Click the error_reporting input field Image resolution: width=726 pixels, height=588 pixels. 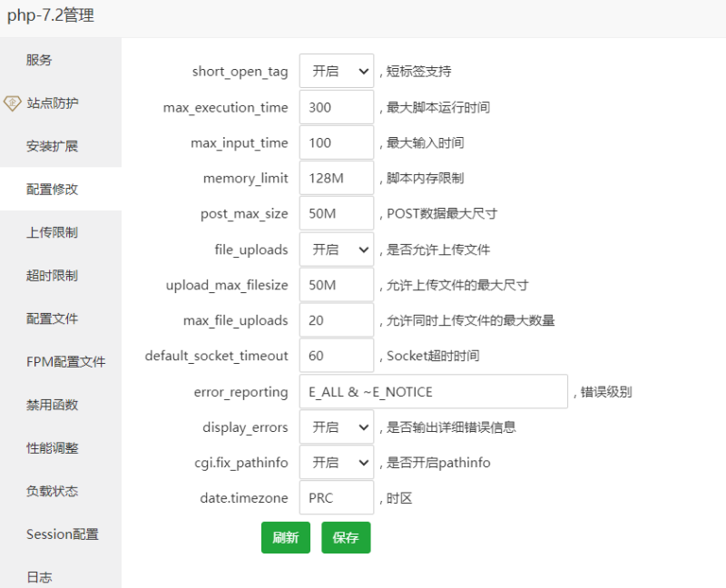434,392
